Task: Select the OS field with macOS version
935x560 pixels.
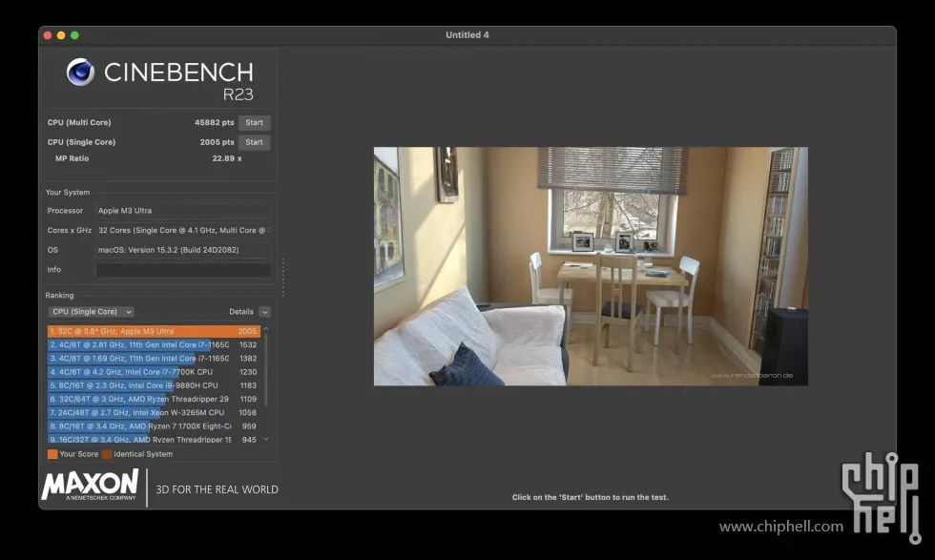Action: click(183, 251)
